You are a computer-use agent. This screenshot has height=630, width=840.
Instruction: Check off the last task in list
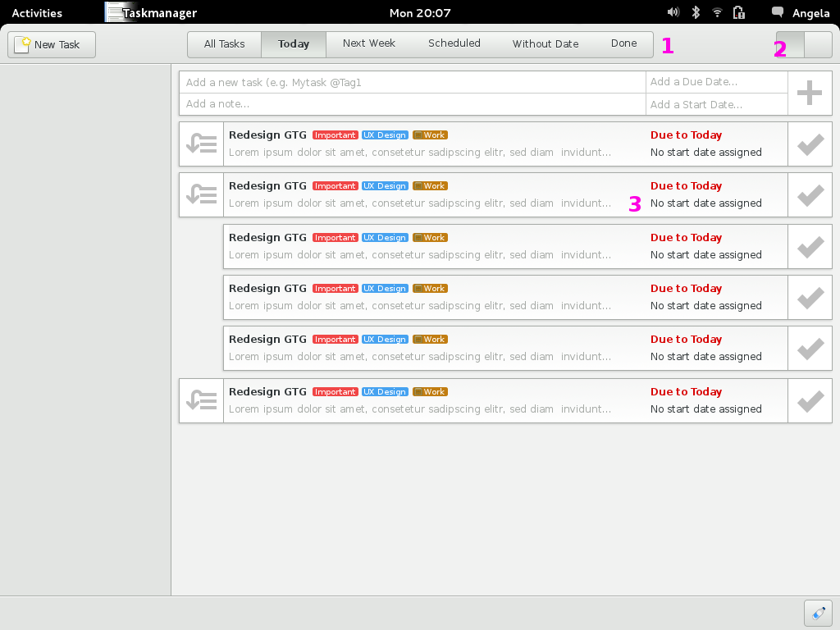[x=810, y=401]
